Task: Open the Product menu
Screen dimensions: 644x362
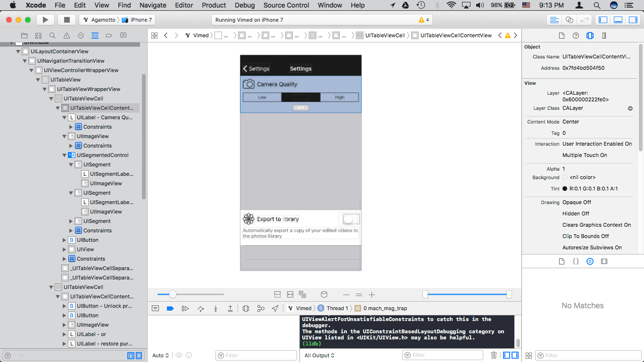Action: tap(214, 5)
